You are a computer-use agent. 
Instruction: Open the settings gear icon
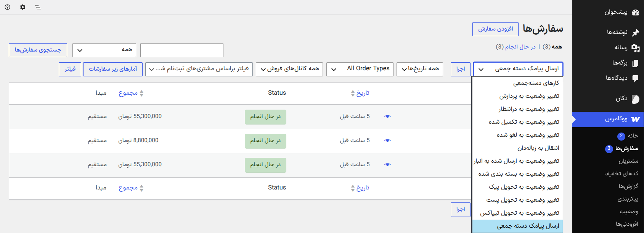pos(23,7)
